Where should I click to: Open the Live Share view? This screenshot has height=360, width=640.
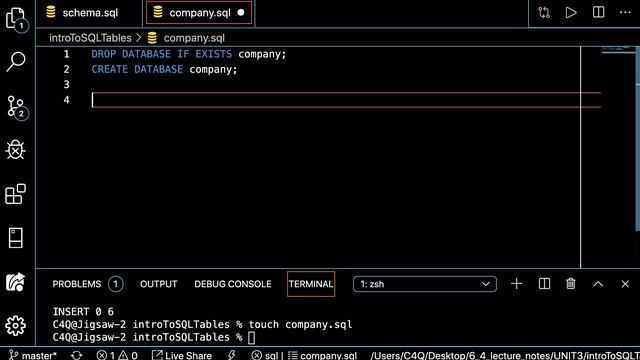pos(16,282)
